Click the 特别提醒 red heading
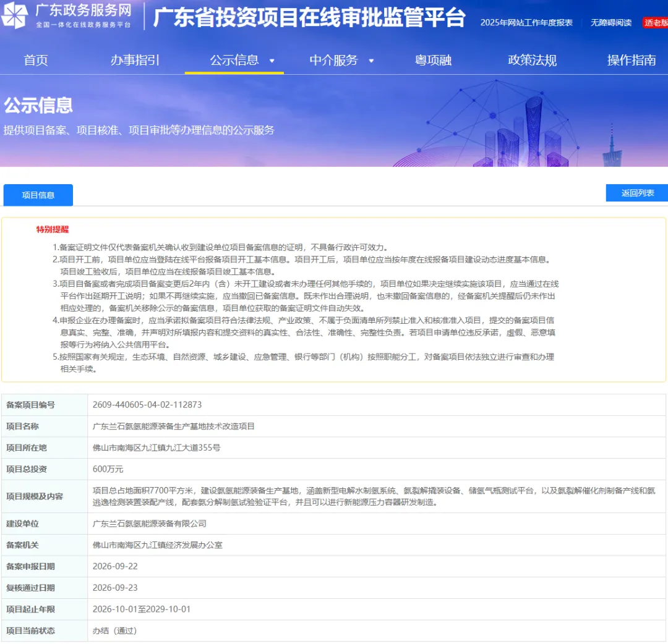The height and width of the screenshot is (644, 668). (x=53, y=229)
